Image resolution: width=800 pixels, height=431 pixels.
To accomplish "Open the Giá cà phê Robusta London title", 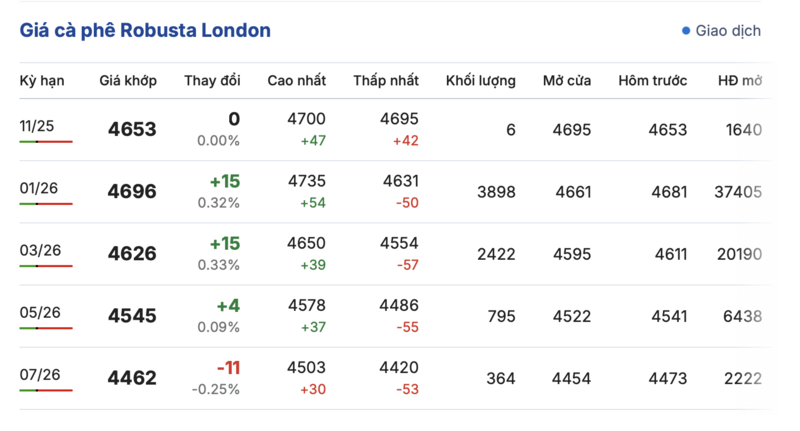I will (x=145, y=31).
